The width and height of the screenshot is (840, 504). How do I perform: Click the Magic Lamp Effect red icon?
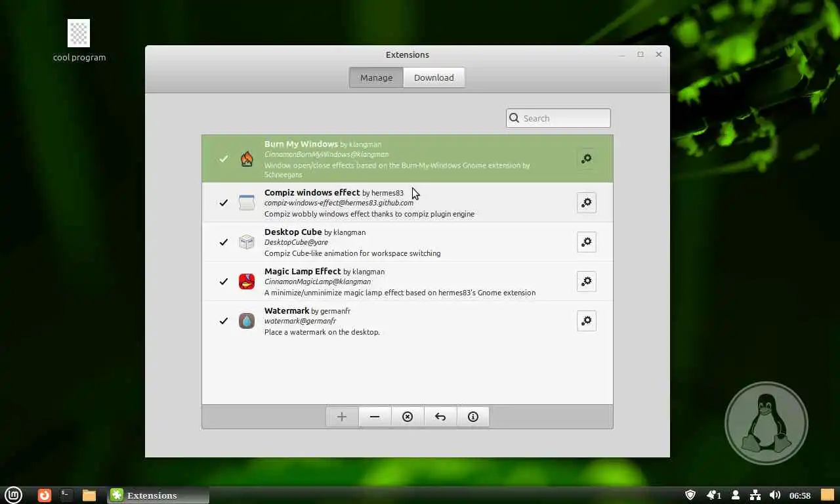click(x=247, y=281)
